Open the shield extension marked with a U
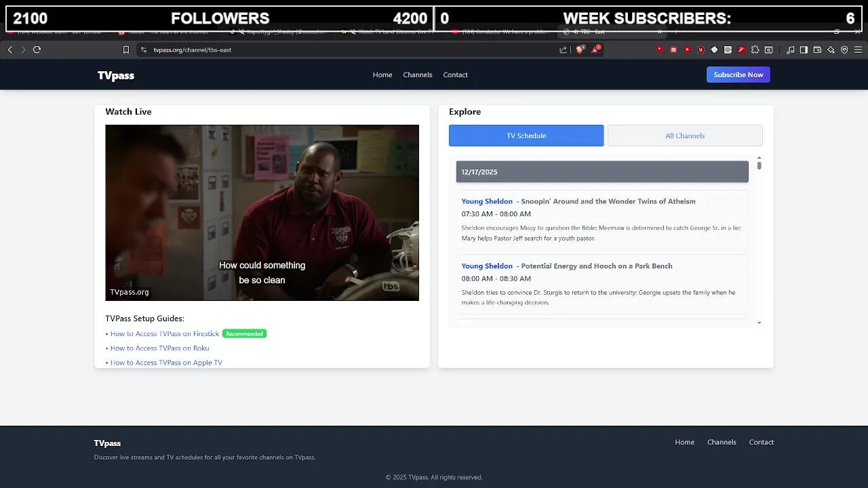This screenshot has width=868, height=488. point(701,49)
